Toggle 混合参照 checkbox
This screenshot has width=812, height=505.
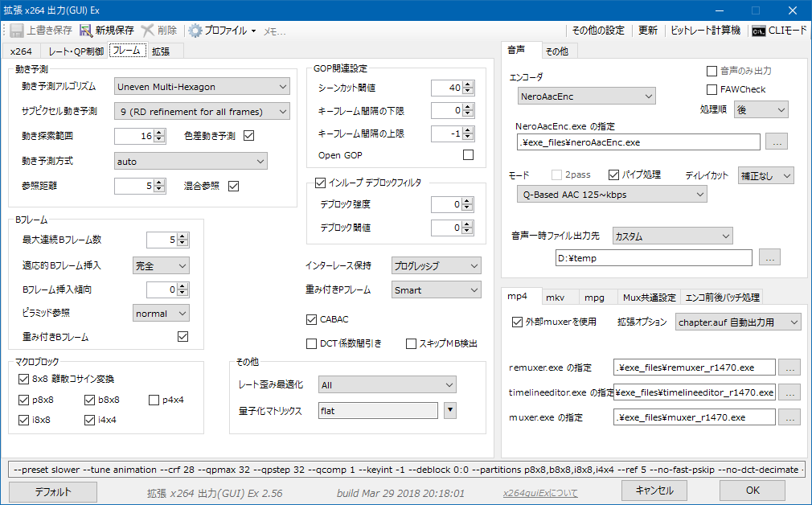[x=234, y=186]
